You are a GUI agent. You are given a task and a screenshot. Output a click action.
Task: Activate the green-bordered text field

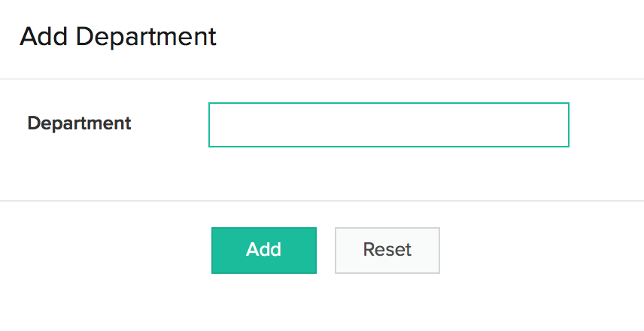[388, 125]
